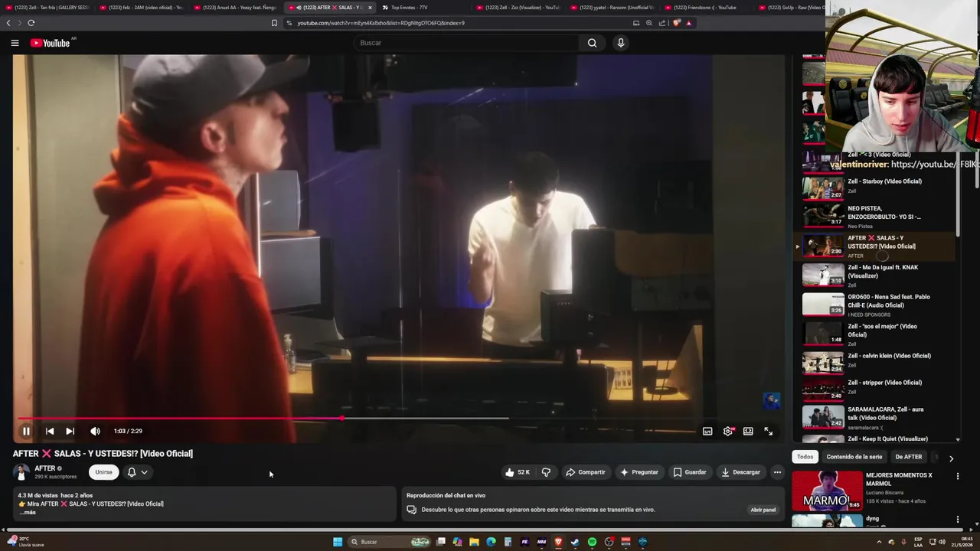The height and width of the screenshot is (551, 980).
Task: Show more filter chips with right arrow
Action: (x=951, y=458)
